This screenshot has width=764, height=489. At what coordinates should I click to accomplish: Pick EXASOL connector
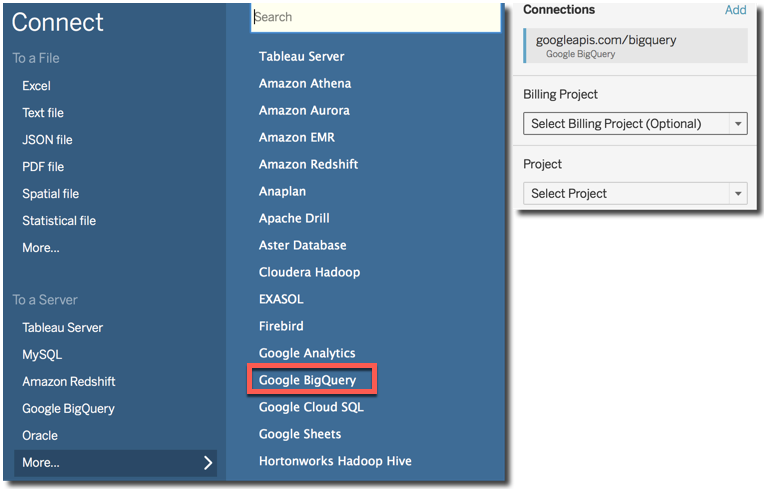[281, 299]
